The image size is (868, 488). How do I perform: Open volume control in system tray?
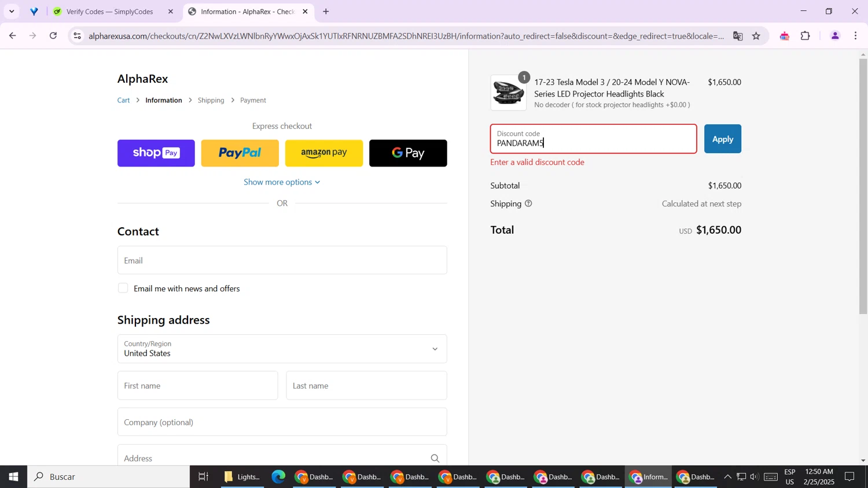[x=754, y=477]
